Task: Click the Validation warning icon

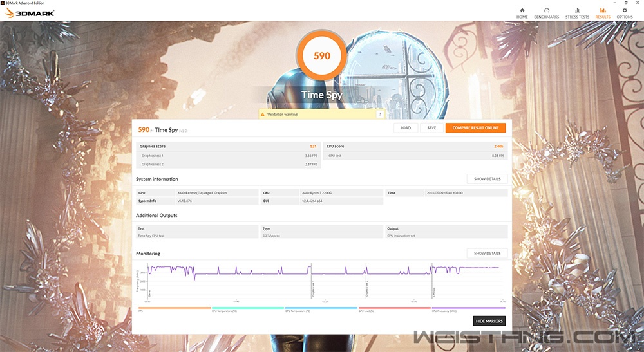Action: tap(263, 115)
